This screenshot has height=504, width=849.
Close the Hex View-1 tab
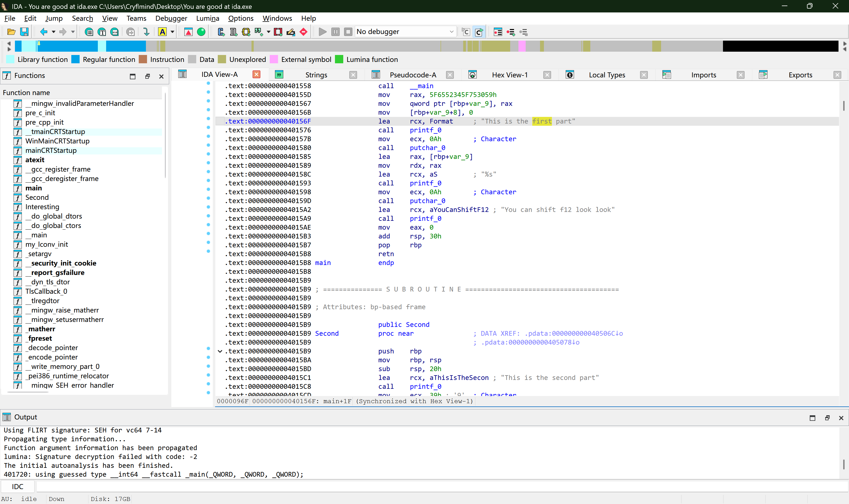click(x=547, y=74)
